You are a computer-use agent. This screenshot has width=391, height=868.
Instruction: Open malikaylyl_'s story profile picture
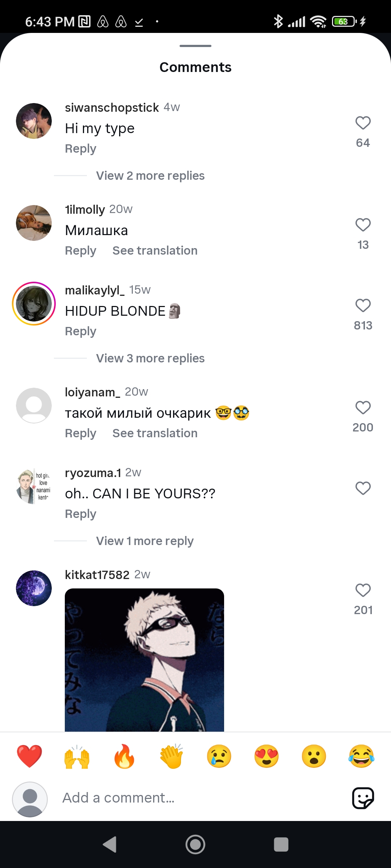[34, 303]
